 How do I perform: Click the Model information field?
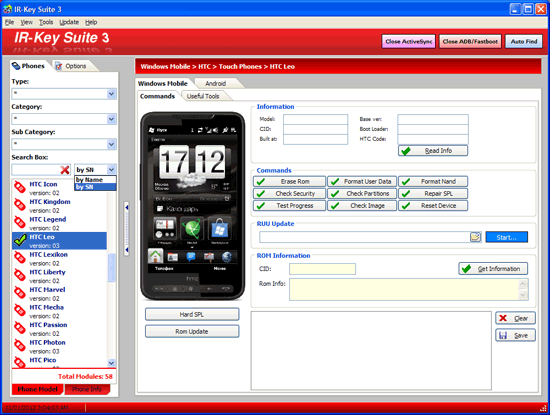point(315,119)
